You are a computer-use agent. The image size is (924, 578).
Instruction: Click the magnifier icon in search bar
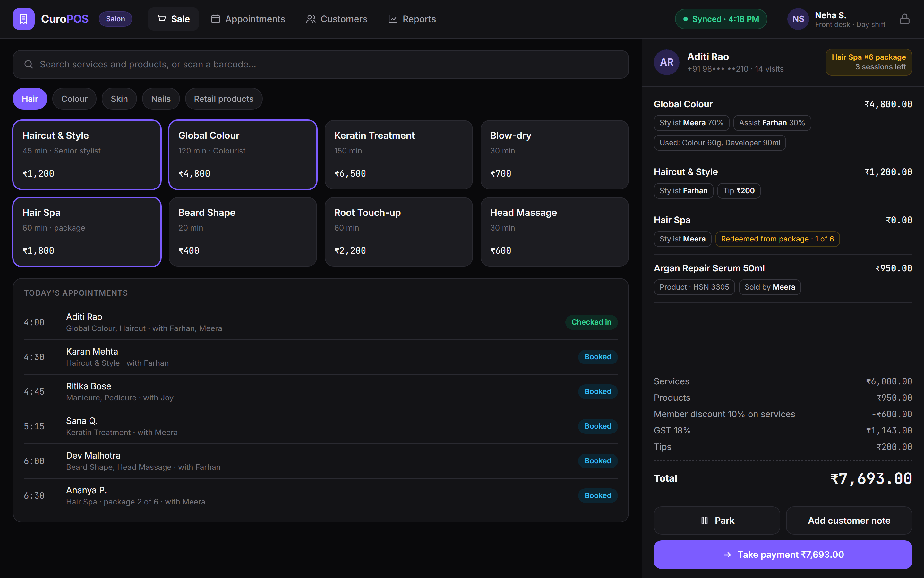point(29,64)
